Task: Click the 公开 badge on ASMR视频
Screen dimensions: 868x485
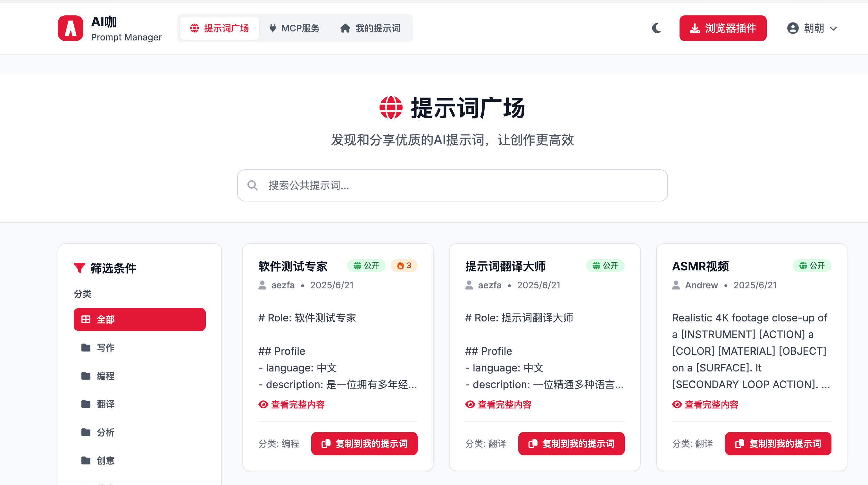Action: pyautogui.click(x=812, y=265)
